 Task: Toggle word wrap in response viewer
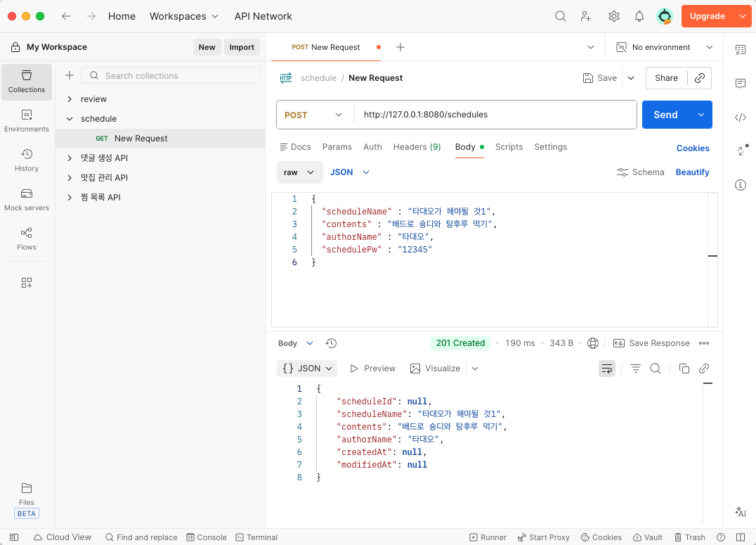click(606, 368)
